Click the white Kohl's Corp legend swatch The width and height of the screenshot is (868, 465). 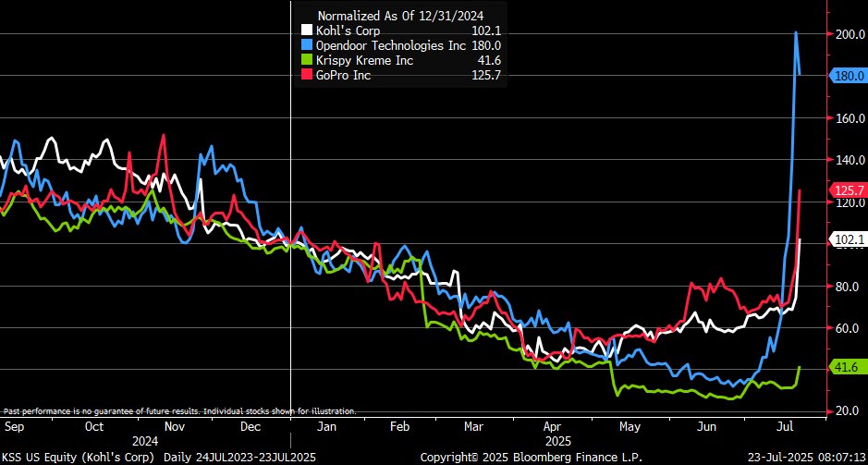coord(306,30)
